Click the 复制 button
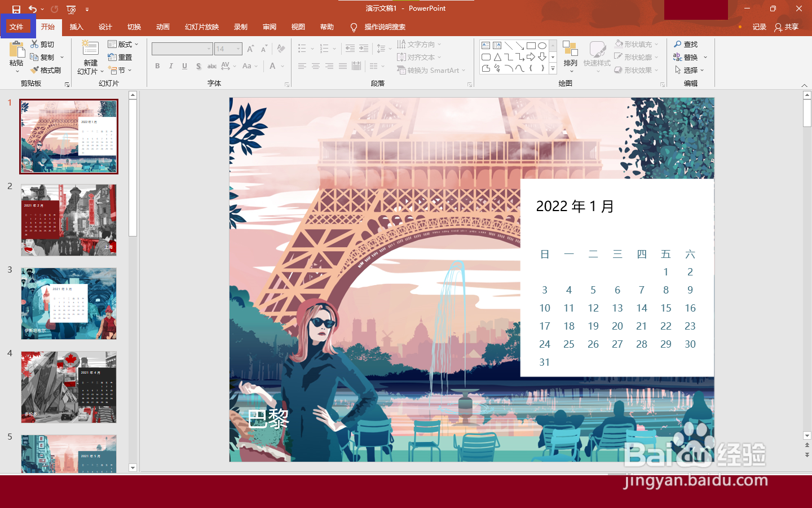This screenshot has height=508, width=812. click(x=42, y=57)
